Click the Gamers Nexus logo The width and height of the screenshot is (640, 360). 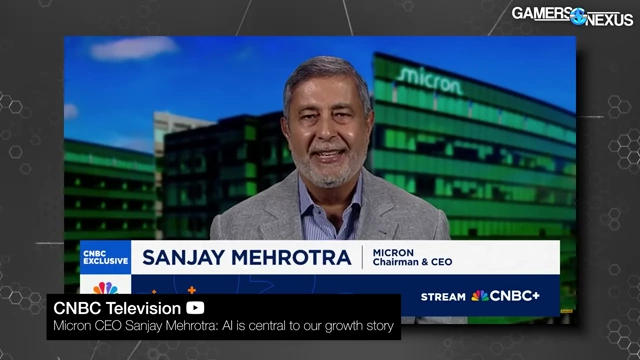coord(572,16)
